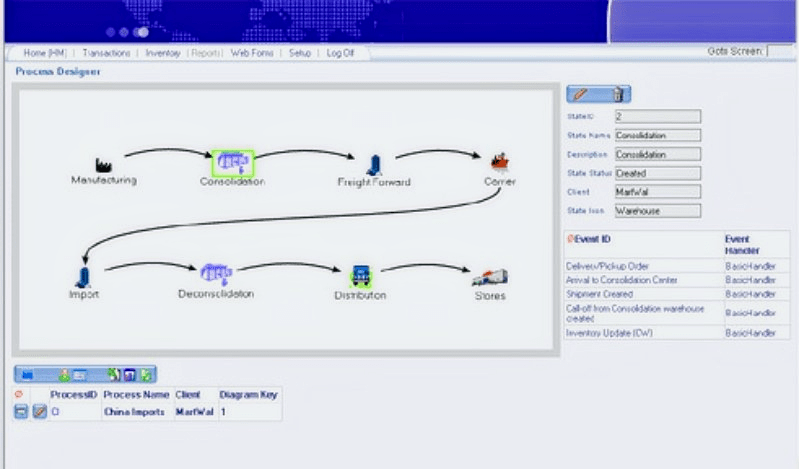
Task: Click the State Name input field
Action: click(x=657, y=135)
